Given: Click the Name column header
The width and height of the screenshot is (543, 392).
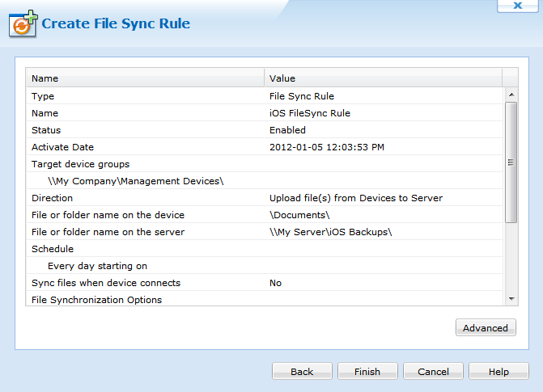Looking at the screenshot, I should click(x=146, y=78).
